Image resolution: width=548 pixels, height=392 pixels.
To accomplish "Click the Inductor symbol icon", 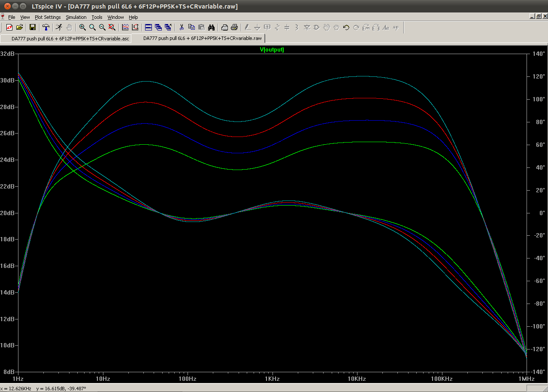I will (297, 27).
